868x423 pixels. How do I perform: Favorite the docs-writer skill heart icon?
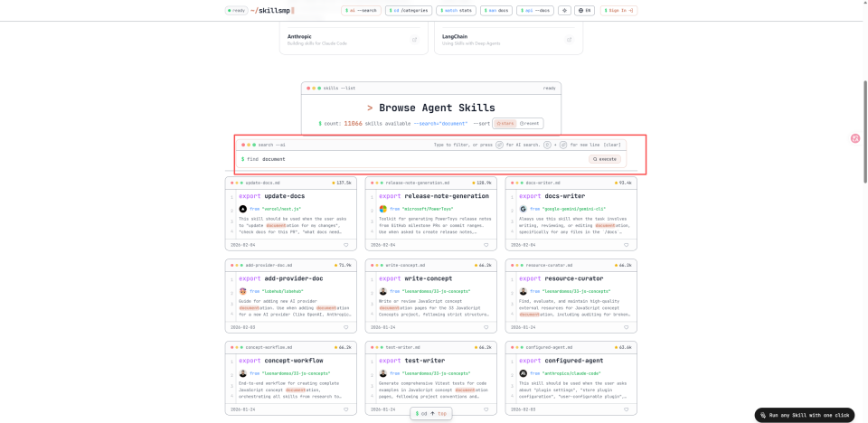tap(626, 245)
